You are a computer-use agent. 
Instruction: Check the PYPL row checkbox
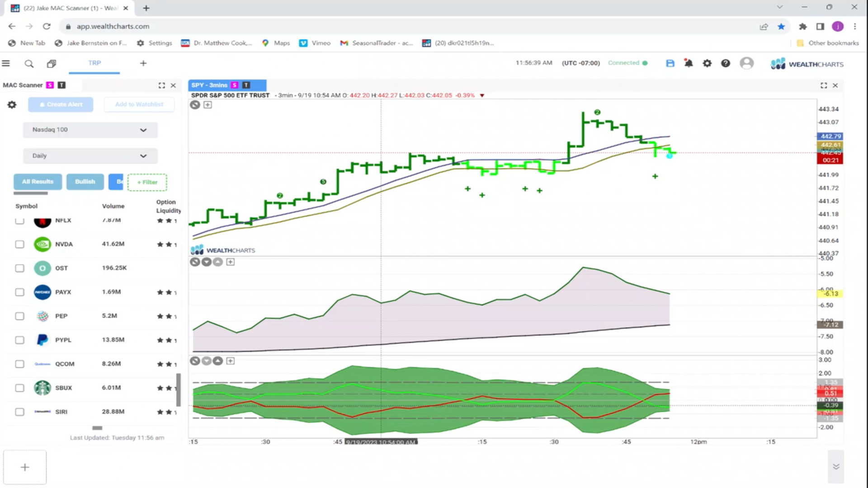tap(19, 340)
